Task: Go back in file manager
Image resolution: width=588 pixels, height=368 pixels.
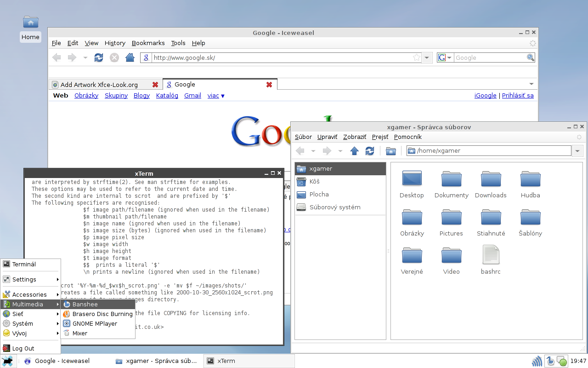Action: tap(300, 151)
